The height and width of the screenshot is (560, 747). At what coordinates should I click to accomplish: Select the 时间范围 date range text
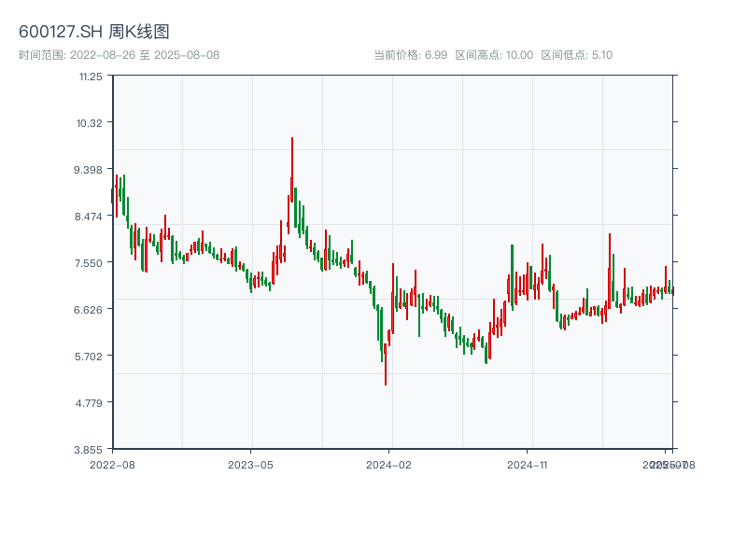click(x=120, y=55)
